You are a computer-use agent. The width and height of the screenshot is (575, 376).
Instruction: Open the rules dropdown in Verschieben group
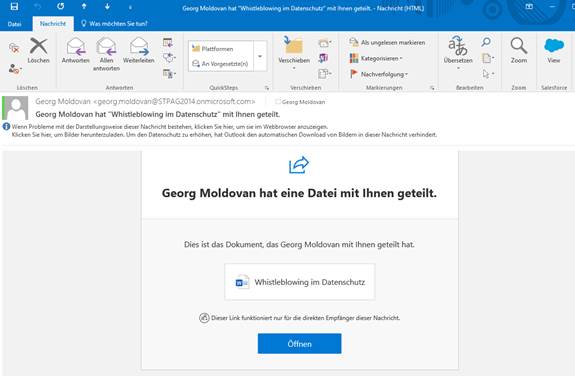pyautogui.click(x=325, y=43)
